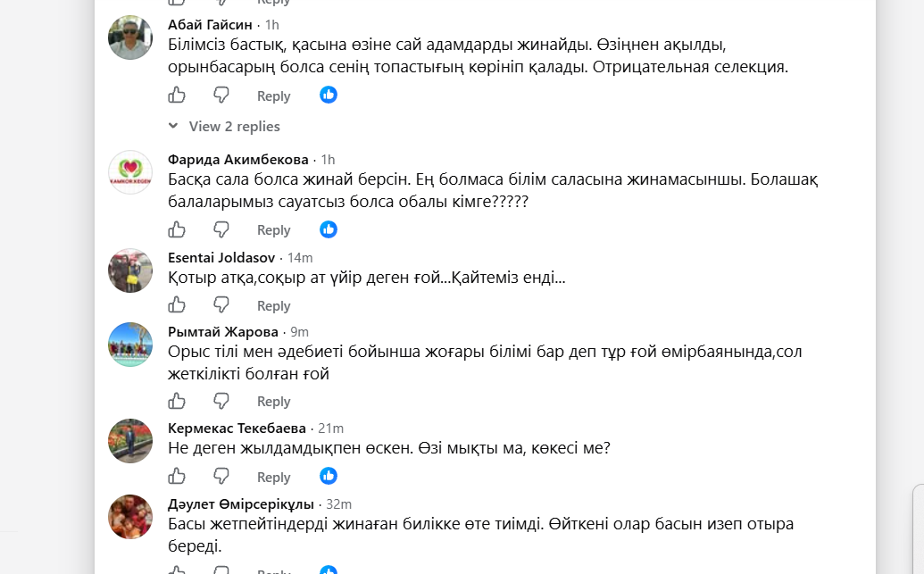Click chevron arrow beside View 2 replies
924x574 pixels.
pos(173,126)
